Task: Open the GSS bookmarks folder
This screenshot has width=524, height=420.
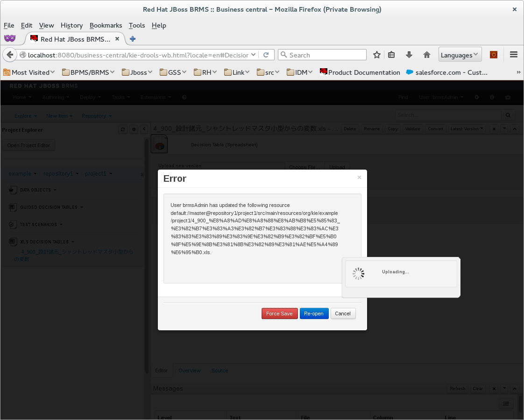Action: pyautogui.click(x=173, y=72)
